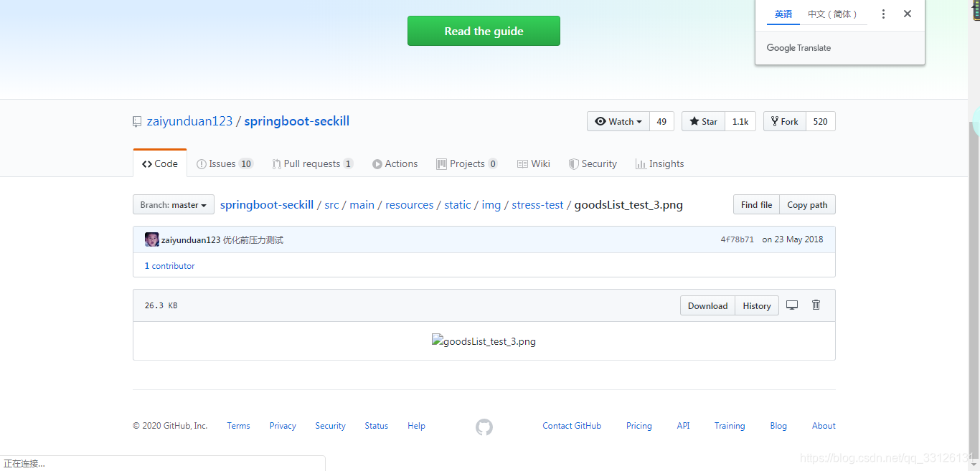Click the Read the guide button
This screenshot has width=980, height=471.
tap(484, 31)
